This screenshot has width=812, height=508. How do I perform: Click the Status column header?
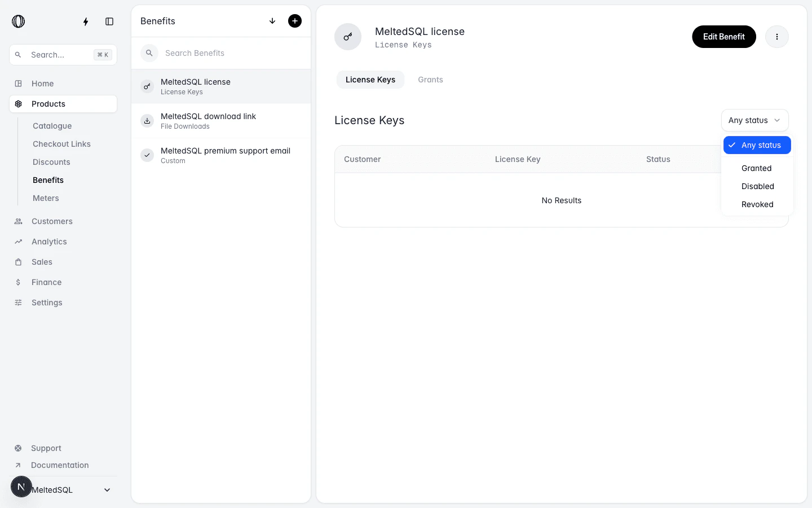click(658, 159)
